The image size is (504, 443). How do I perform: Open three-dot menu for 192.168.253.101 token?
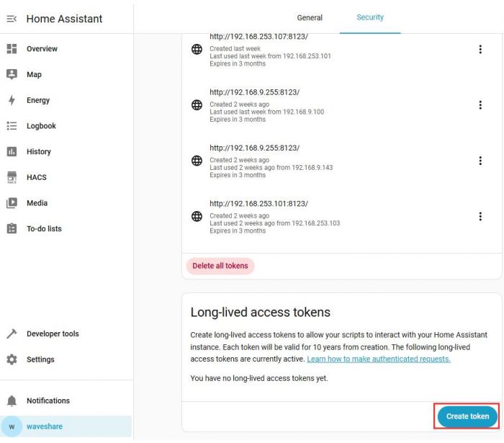(480, 216)
